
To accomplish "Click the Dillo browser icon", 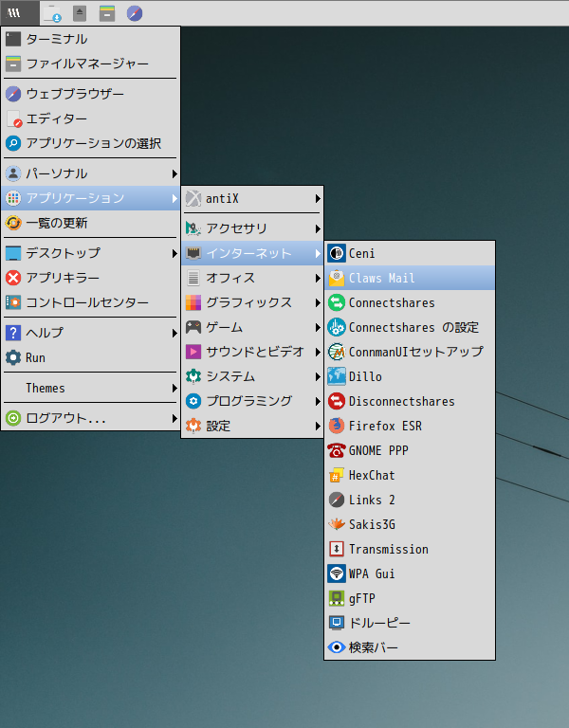I will [x=337, y=376].
